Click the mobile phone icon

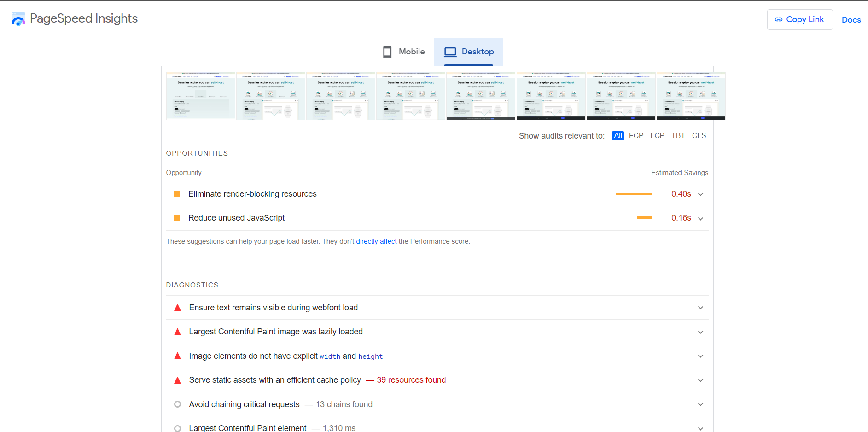tap(387, 52)
